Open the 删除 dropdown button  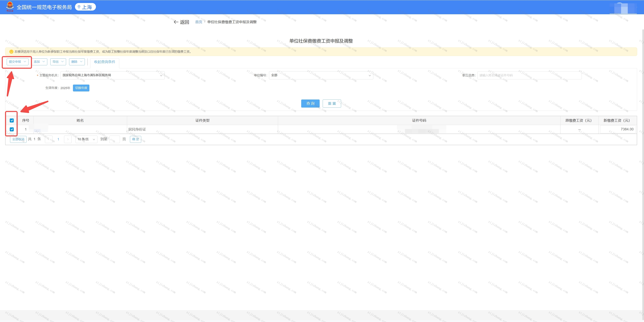(x=77, y=62)
